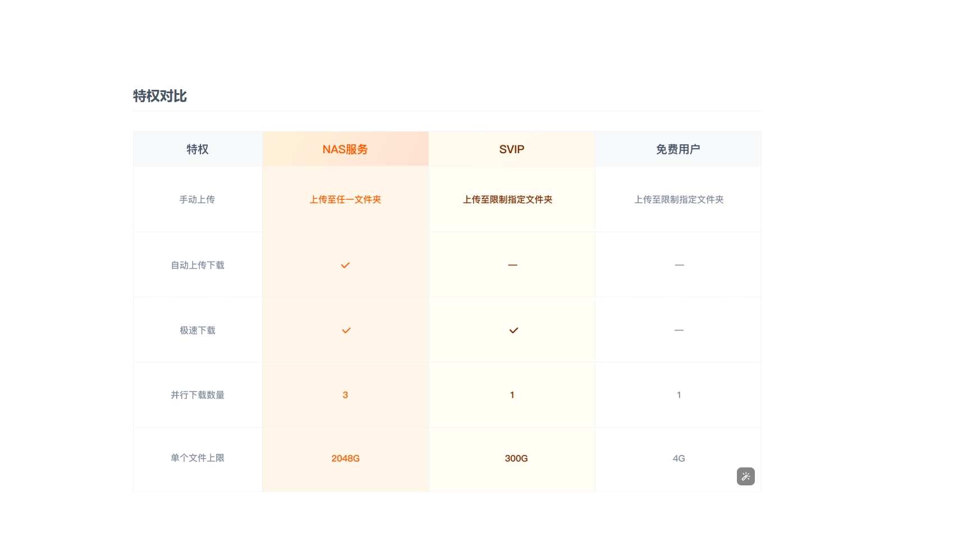Click the magic wand floating icon
The image size is (958, 560).
point(745,476)
